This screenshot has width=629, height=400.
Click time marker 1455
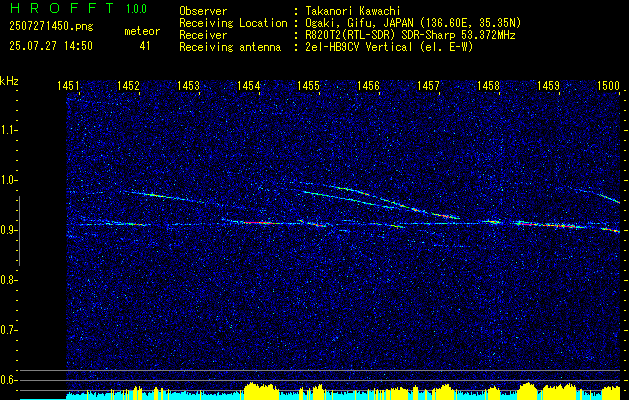(308, 85)
